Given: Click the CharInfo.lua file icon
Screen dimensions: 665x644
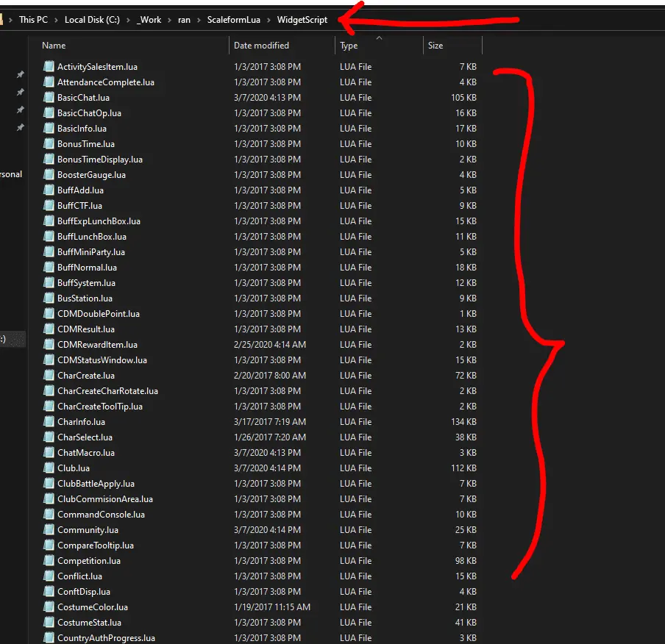Looking at the screenshot, I should [49, 422].
